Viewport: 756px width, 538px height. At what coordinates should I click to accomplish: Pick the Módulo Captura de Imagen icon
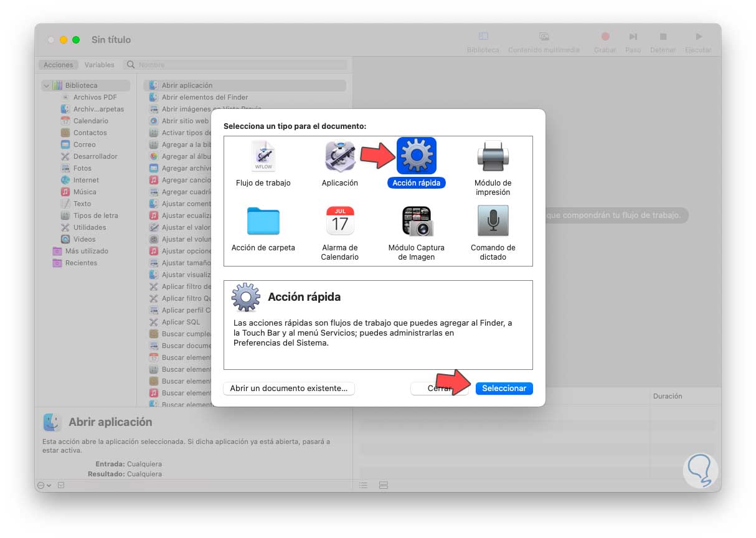pos(417,220)
